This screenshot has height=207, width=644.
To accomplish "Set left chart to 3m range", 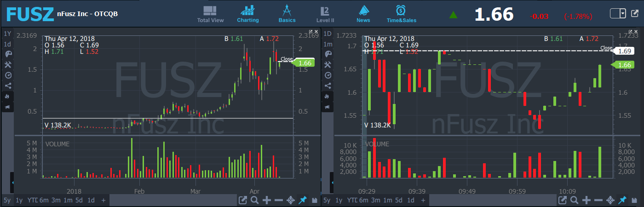I will (x=56, y=200).
